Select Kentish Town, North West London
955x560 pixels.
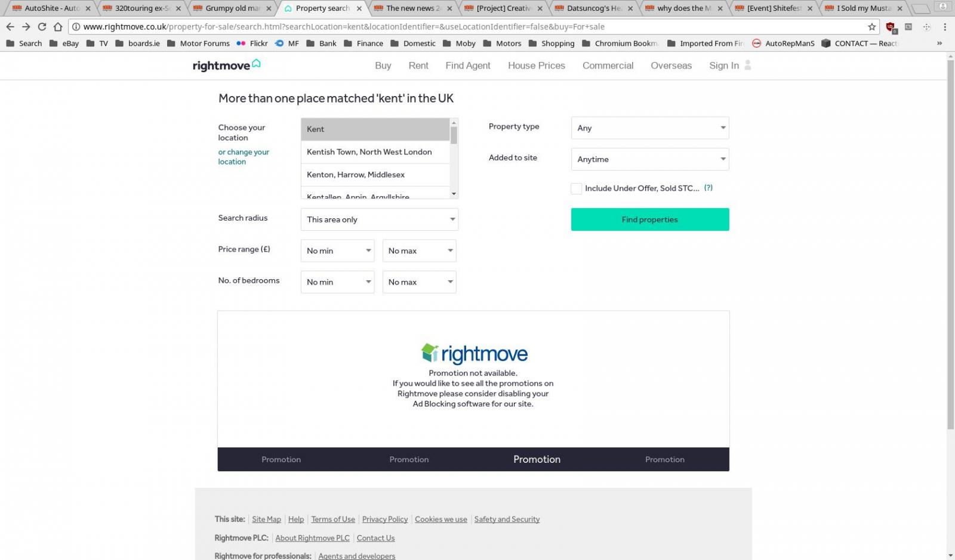(x=375, y=152)
